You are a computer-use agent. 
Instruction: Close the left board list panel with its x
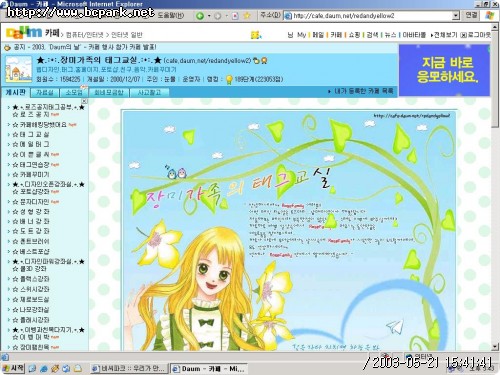84,101
